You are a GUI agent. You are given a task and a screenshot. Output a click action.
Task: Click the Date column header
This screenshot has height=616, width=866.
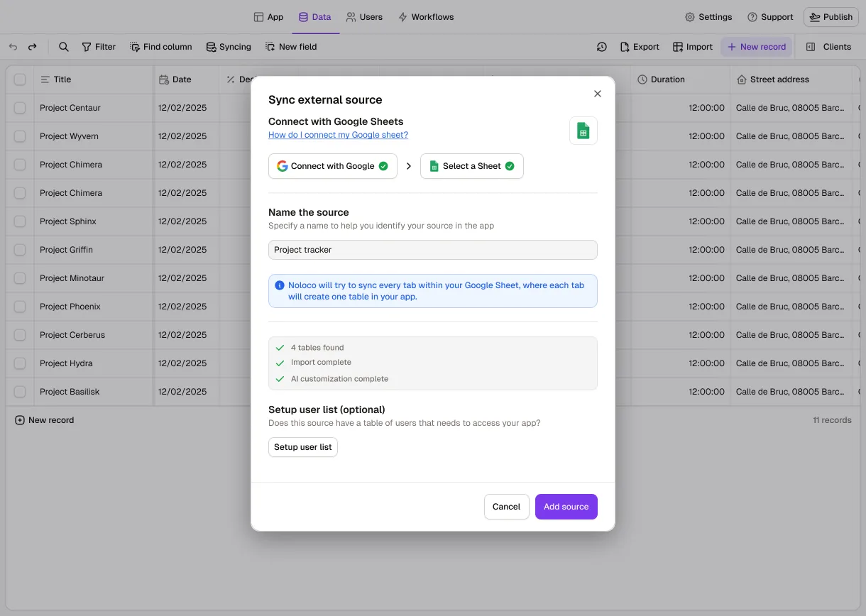point(186,79)
